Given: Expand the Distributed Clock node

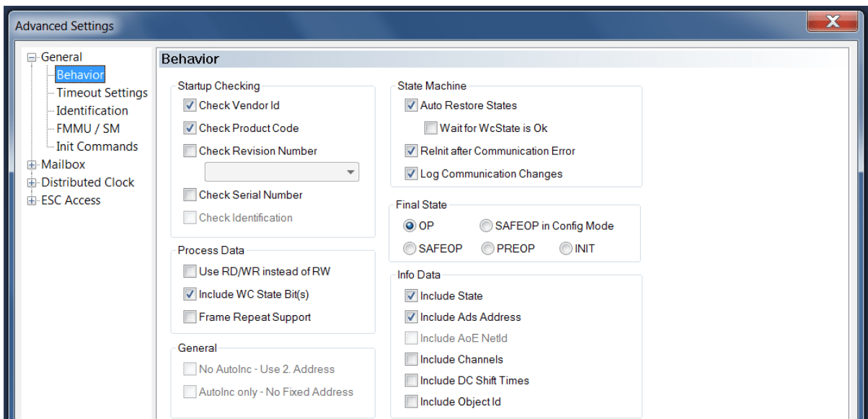Looking at the screenshot, I should click(x=32, y=183).
